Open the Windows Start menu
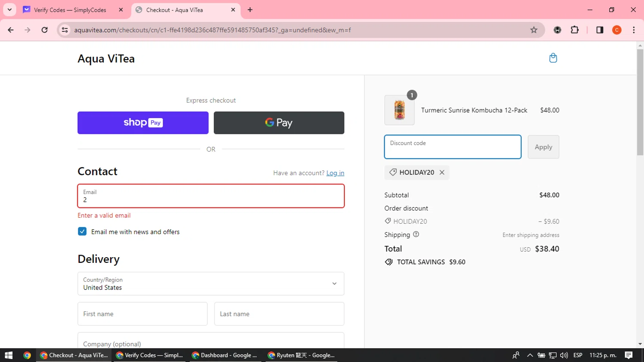 [x=9, y=355]
